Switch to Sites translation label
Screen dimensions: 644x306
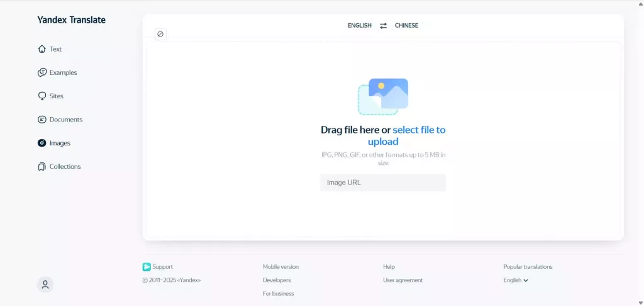(56, 96)
